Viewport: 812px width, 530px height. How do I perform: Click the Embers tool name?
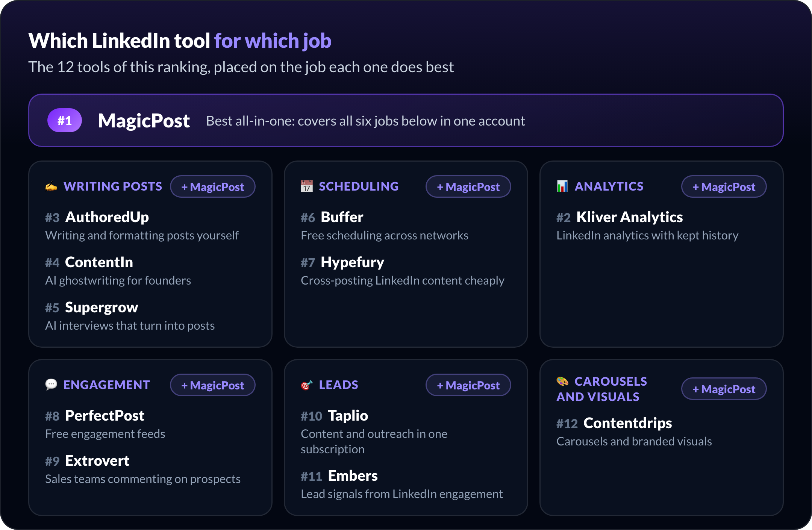point(353,475)
